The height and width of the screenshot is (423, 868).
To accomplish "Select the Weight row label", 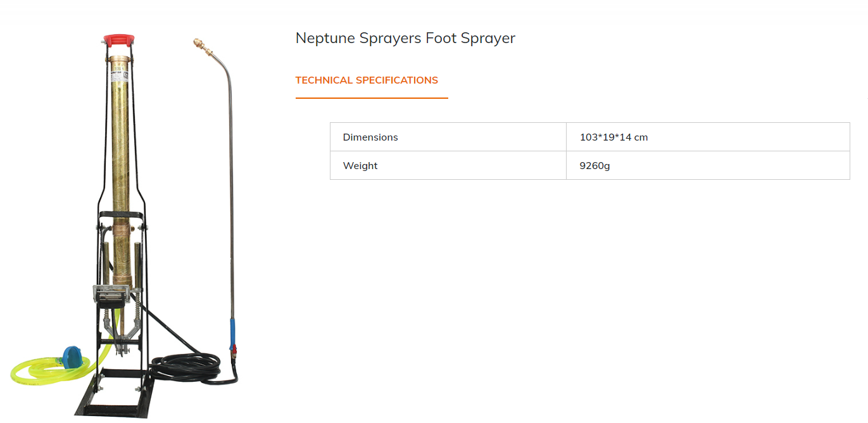I will (360, 166).
